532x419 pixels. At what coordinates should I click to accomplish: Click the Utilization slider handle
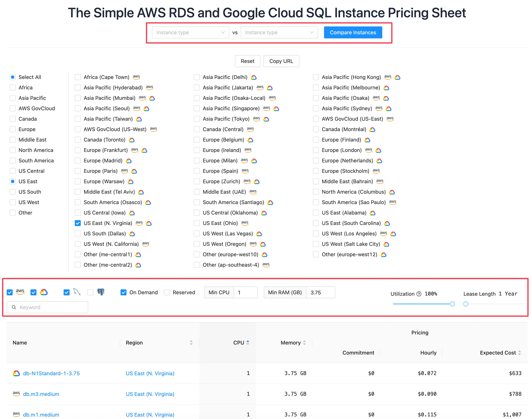click(x=452, y=304)
